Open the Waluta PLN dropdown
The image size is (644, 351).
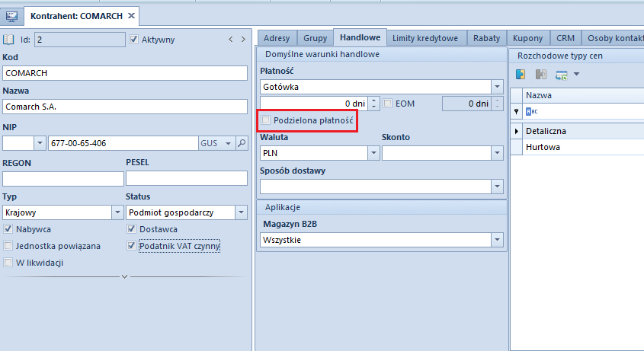pos(373,153)
